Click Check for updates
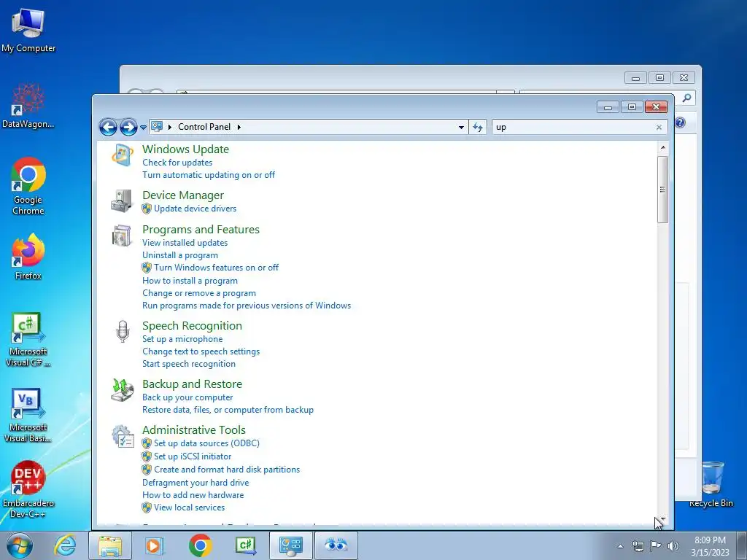Screen dimensions: 747x560 177,163
